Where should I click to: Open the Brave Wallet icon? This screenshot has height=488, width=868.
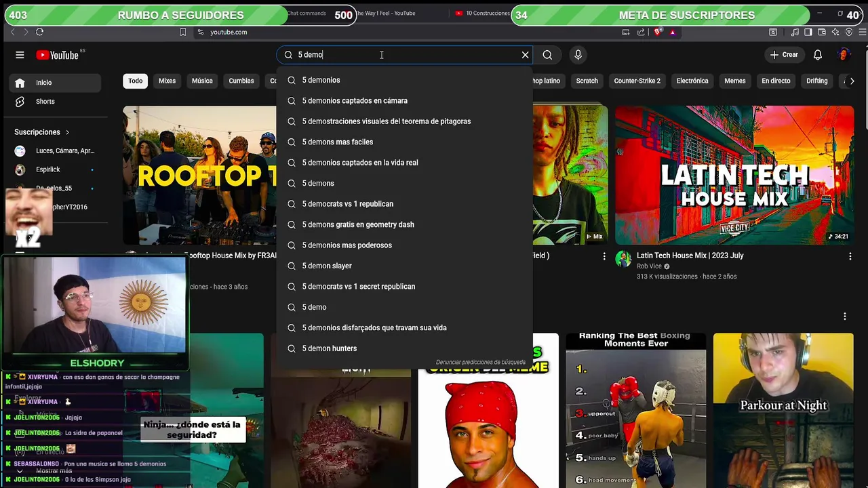pyautogui.click(x=821, y=32)
